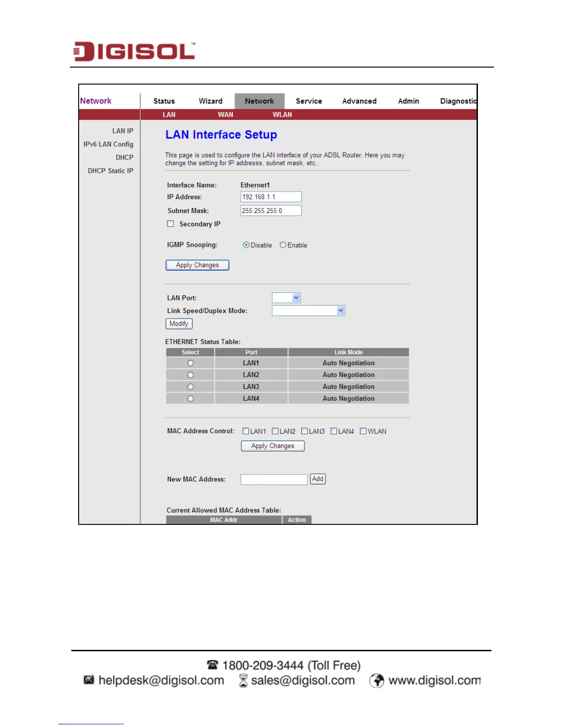This screenshot has width=563, height=728.
Task: Enable the Secondary IP checkbox
Action: point(170,224)
